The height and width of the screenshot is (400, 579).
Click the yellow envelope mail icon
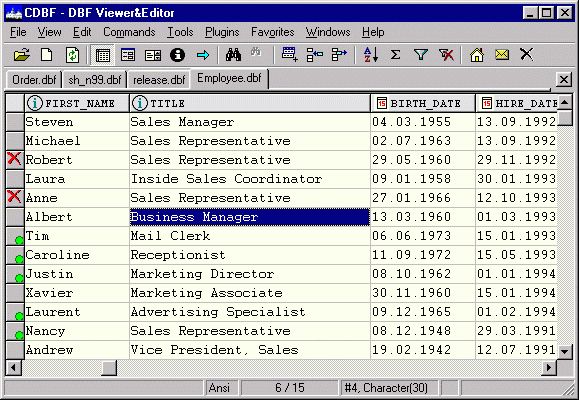tap(501, 55)
